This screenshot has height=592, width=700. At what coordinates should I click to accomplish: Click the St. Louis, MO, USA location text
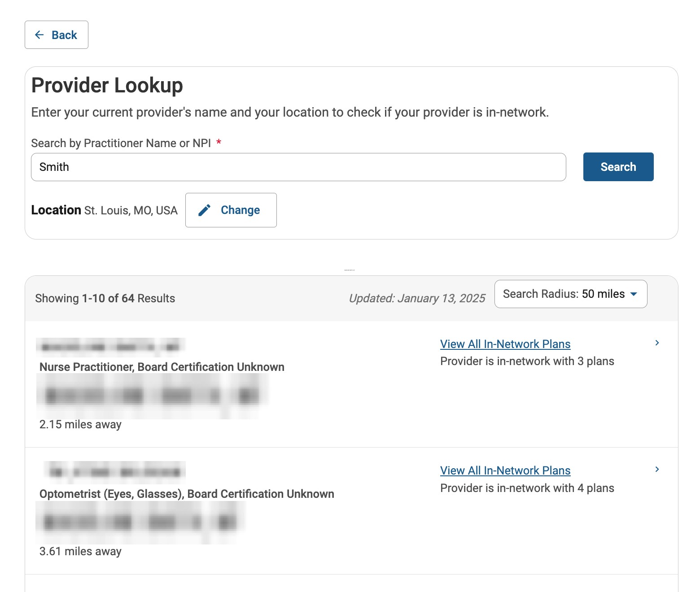(131, 210)
